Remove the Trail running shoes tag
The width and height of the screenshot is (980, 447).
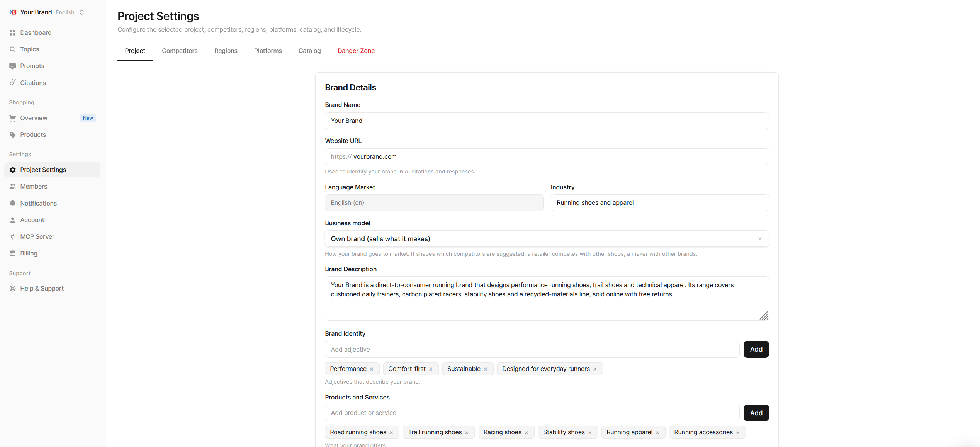(x=467, y=433)
